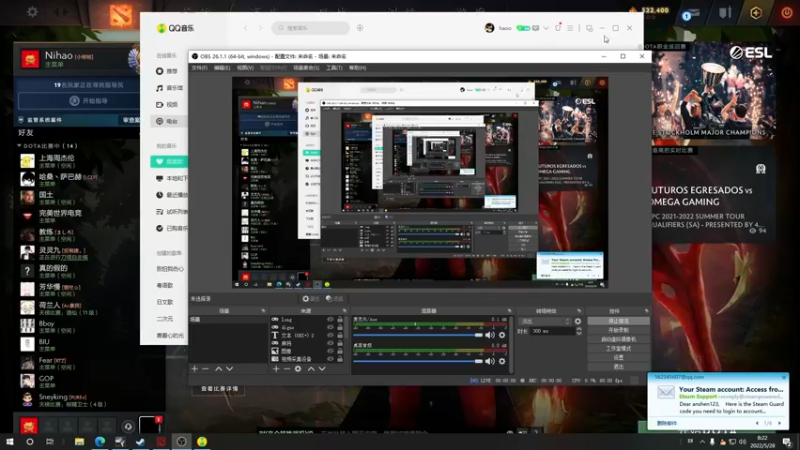The width and height of the screenshot is (800, 450).
Task: Move selected source down in OBS
Action: (322, 369)
